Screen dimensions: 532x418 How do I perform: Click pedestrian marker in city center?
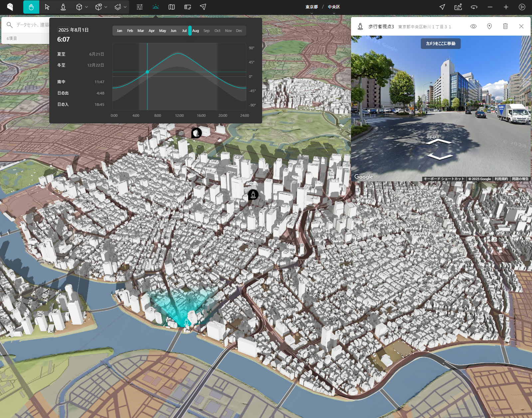(x=253, y=195)
